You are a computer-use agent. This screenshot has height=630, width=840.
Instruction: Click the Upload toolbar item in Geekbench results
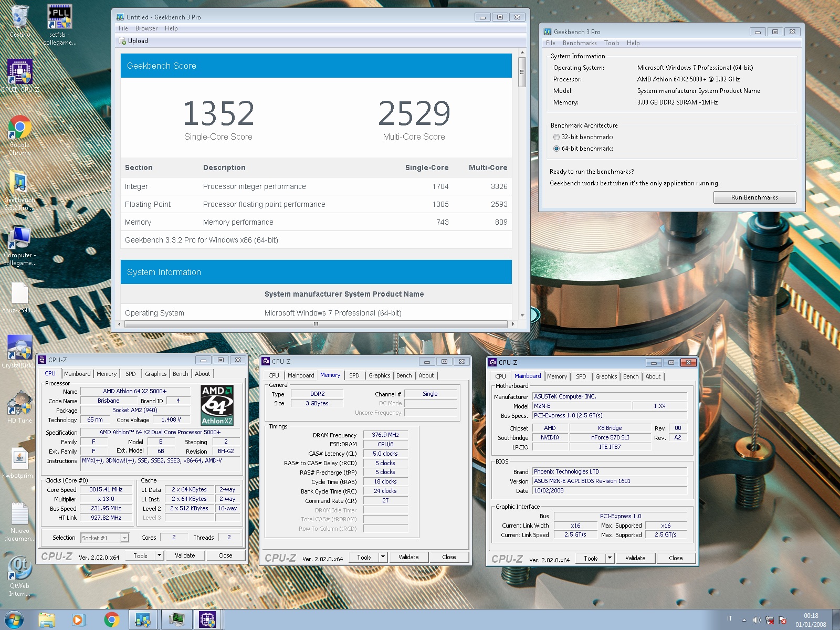(x=133, y=41)
